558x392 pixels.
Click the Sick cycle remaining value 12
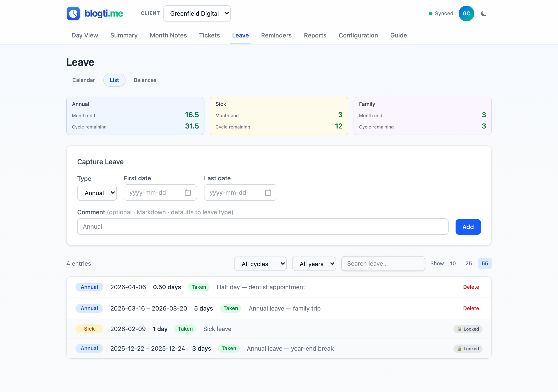(x=339, y=126)
